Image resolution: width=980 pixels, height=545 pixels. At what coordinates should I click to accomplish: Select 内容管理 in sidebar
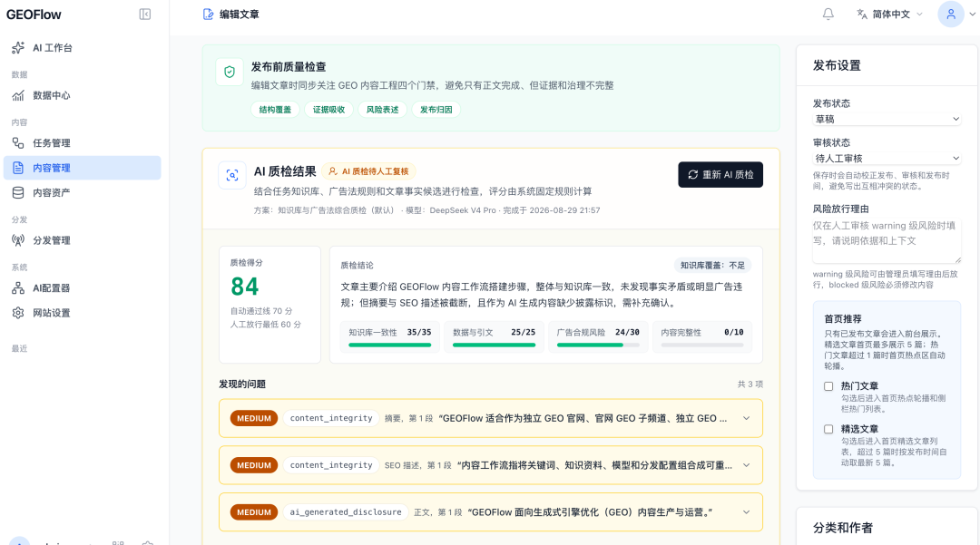82,168
